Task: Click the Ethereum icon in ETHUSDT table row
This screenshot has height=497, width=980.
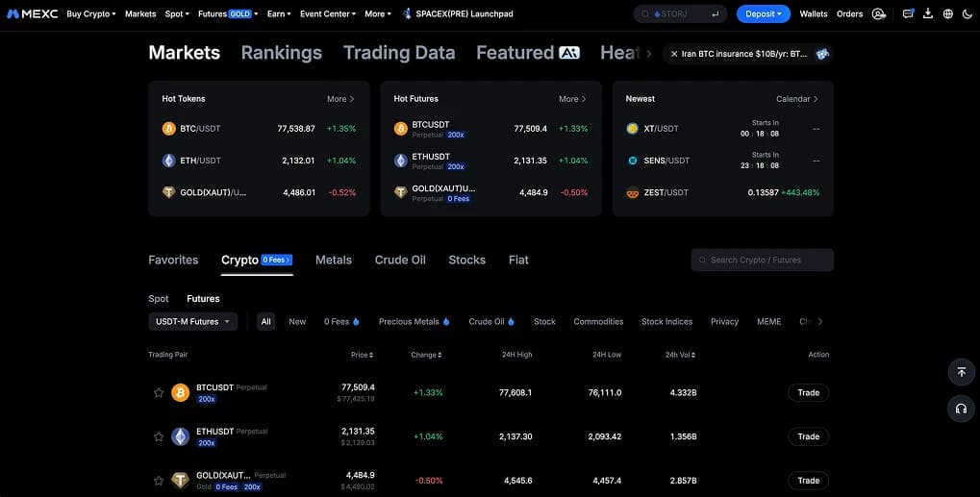Action: (x=181, y=436)
